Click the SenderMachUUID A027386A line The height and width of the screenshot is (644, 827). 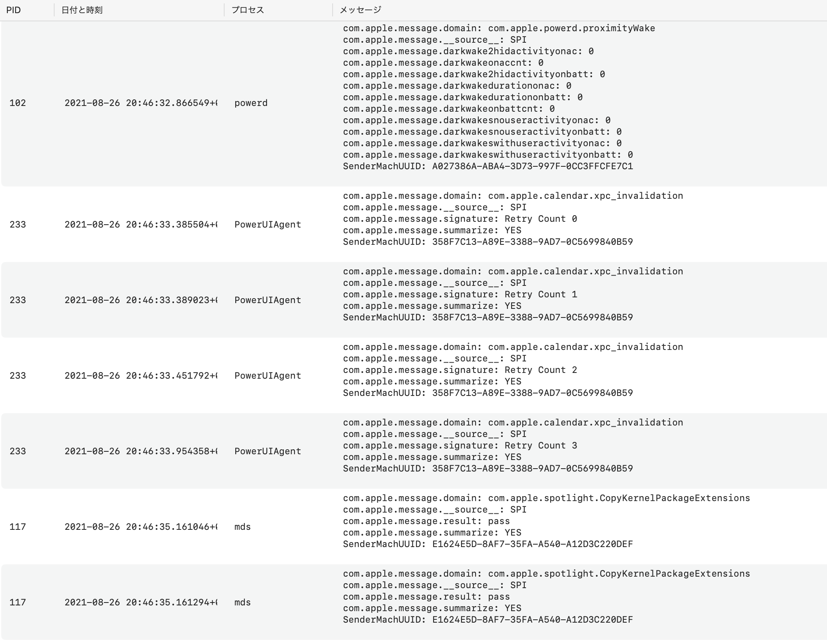[x=488, y=166]
